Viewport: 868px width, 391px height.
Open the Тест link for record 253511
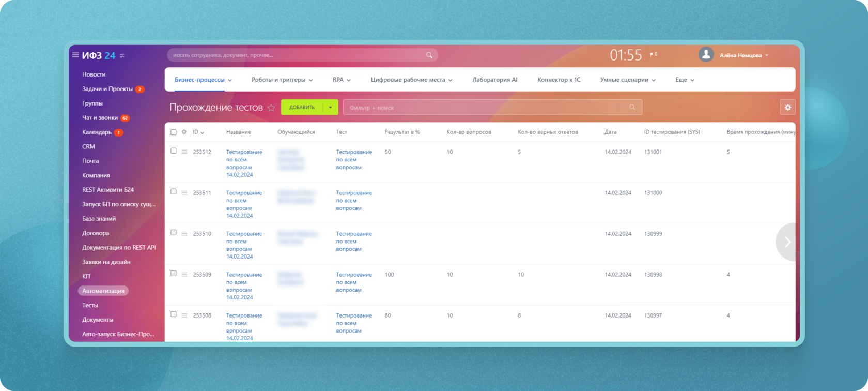[354, 200]
